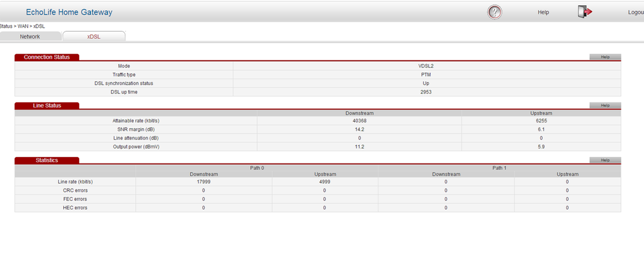
Task: Click Path 0 upstream line rate 4999
Action: point(324,182)
